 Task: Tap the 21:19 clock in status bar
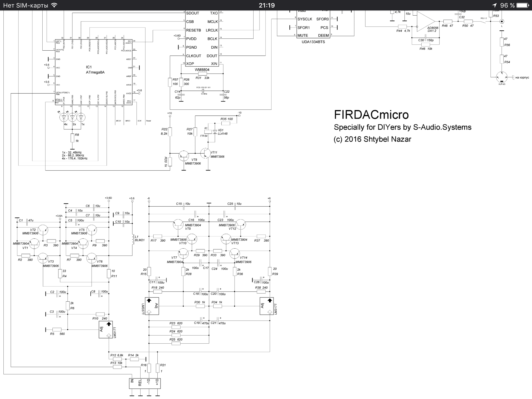tap(267, 5)
